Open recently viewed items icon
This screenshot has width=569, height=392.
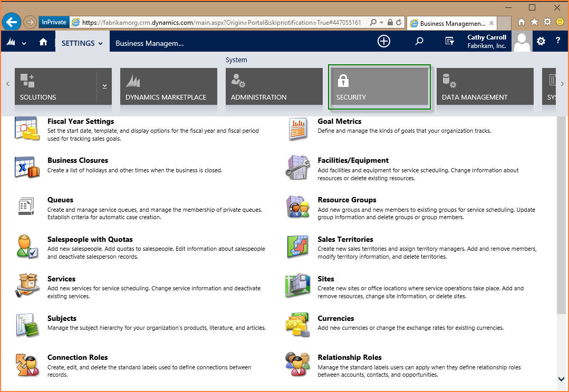tap(450, 41)
